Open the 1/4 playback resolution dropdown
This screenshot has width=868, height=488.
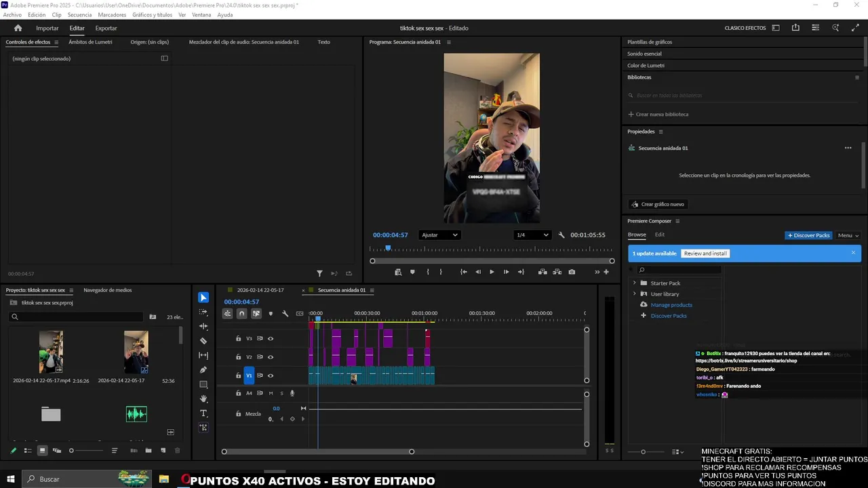coord(532,235)
